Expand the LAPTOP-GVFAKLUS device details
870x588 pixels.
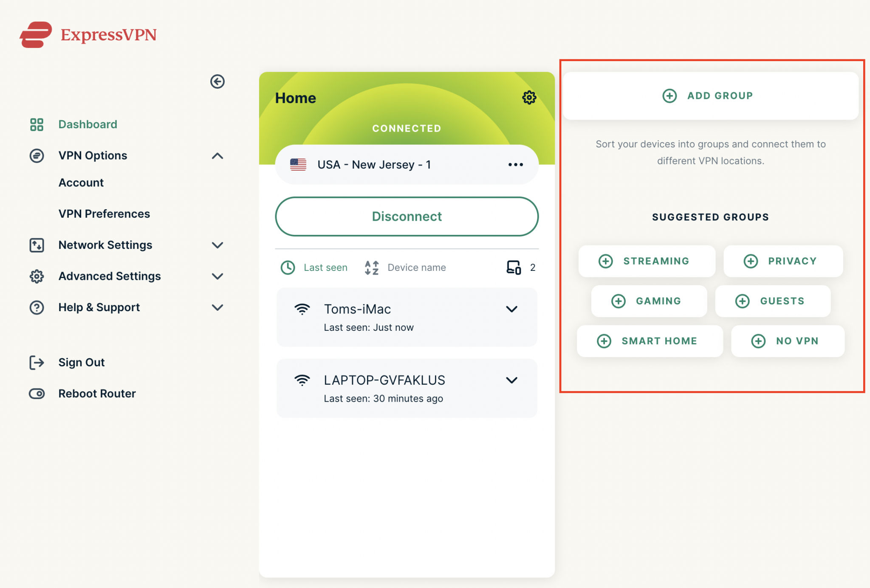pos(511,380)
